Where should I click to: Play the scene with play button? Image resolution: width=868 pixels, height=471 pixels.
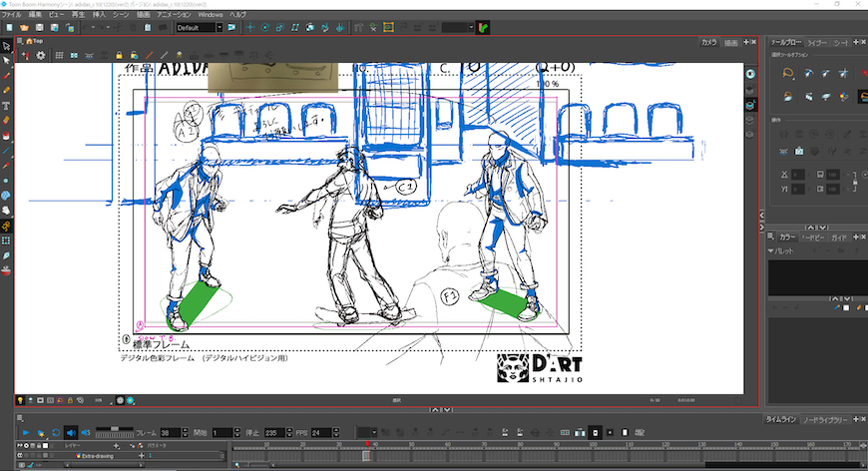tap(26, 433)
